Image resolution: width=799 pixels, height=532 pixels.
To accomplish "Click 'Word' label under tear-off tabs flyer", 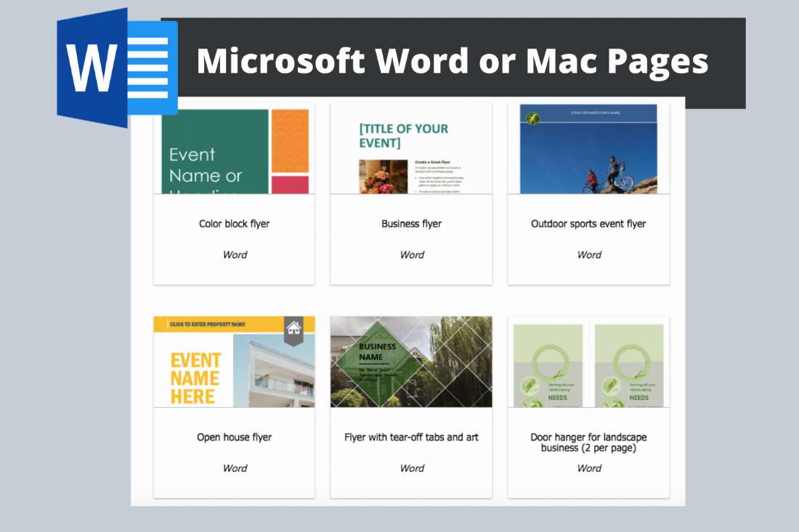I will 412,468.
